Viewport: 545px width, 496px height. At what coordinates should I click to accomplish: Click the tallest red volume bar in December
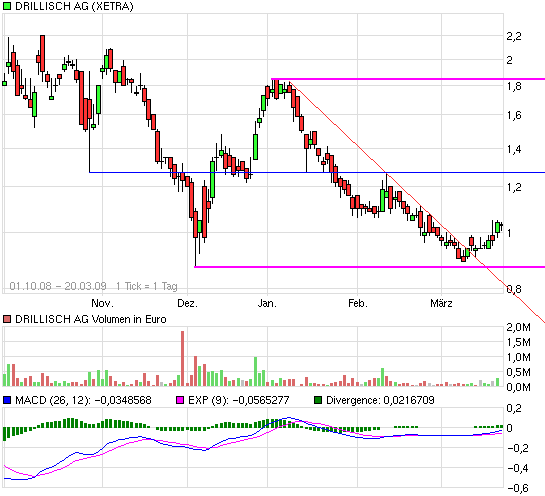pos(182,358)
